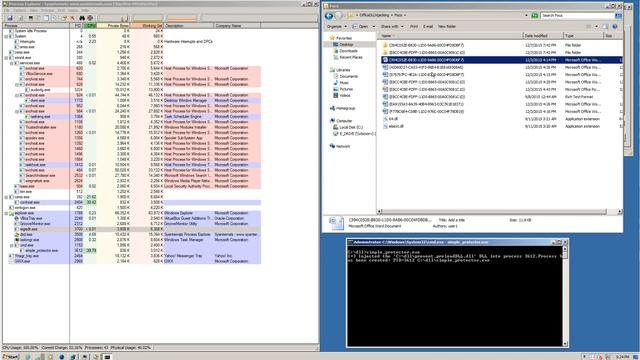Collapse the wininit.exe process tree node
The width and height of the screenshot is (640, 360).
(x=6, y=58)
